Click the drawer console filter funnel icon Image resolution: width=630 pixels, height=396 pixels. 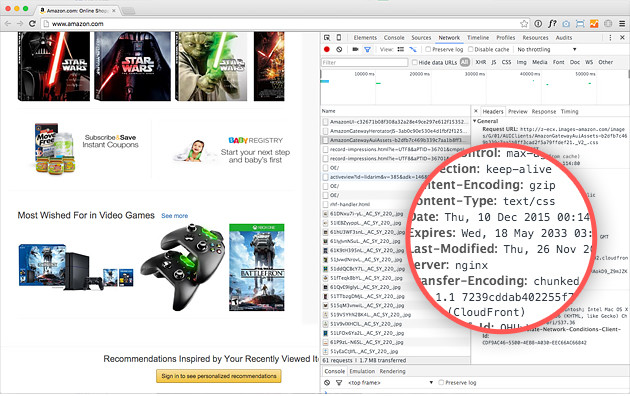339,382
